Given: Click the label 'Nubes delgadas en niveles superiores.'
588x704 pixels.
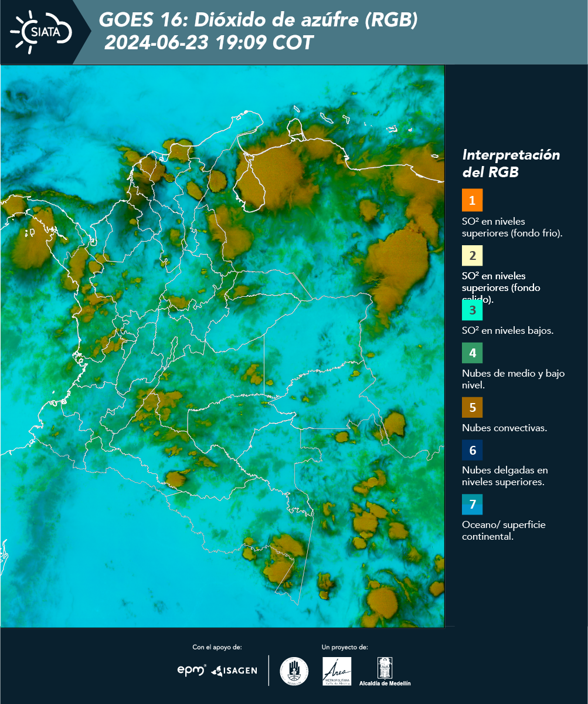Looking at the screenshot, I should click(505, 476).
